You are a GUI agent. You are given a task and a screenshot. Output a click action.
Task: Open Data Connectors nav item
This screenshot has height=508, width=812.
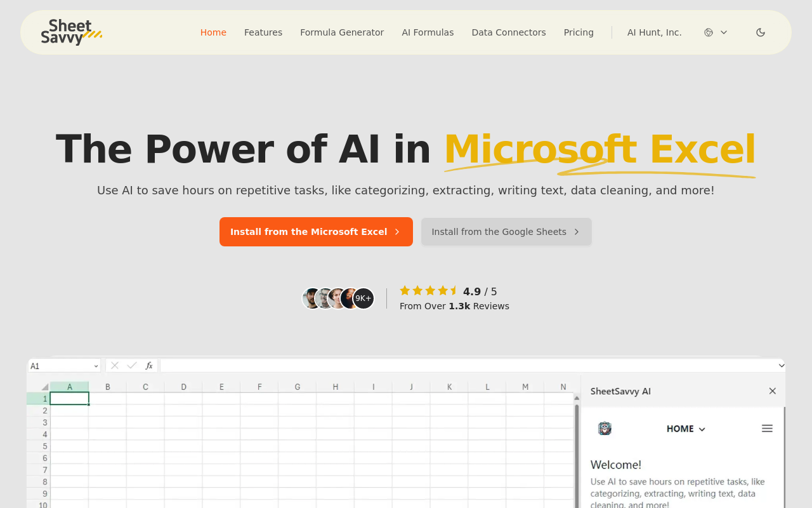pos(509,32)
